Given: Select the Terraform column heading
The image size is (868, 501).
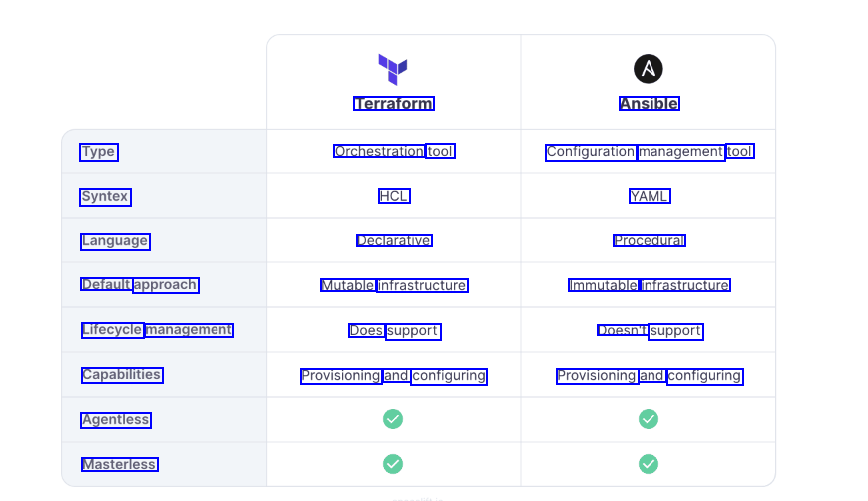Looking at the screenshot, I should pos(394,104).
